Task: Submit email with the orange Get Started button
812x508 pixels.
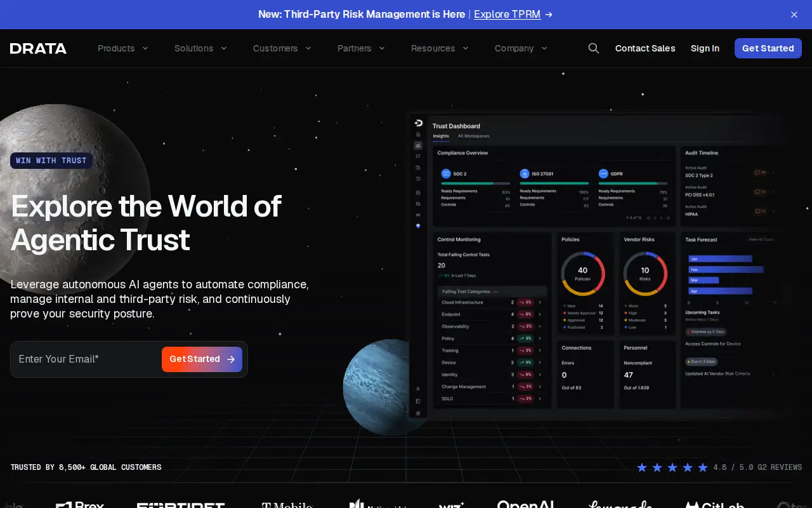Action: pyautogui.click(x=202, y=359)
